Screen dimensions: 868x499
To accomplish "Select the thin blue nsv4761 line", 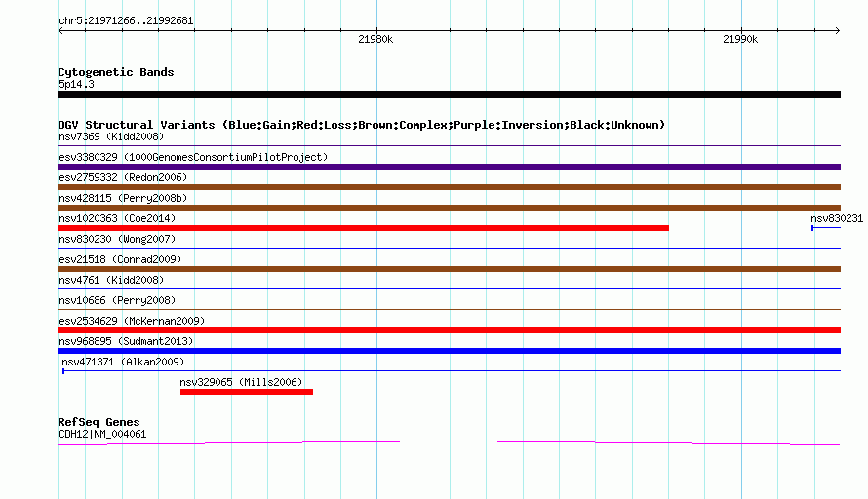I will tap(449, 288).
